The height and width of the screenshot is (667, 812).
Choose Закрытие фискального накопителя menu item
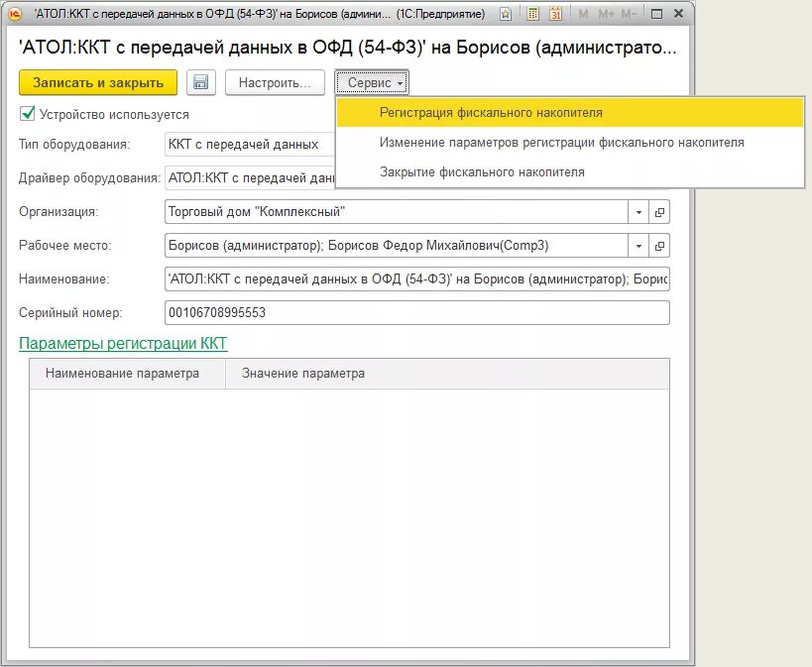(570, 171)
